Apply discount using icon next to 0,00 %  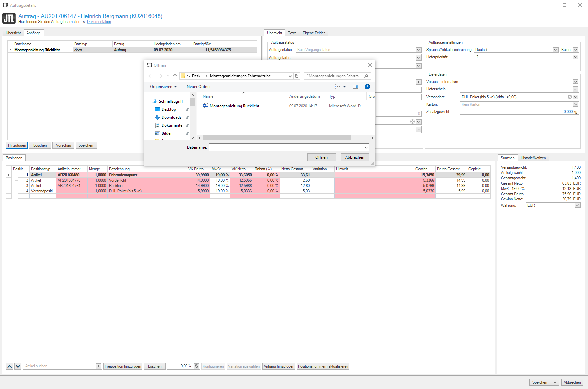click(x=197, y=366)
